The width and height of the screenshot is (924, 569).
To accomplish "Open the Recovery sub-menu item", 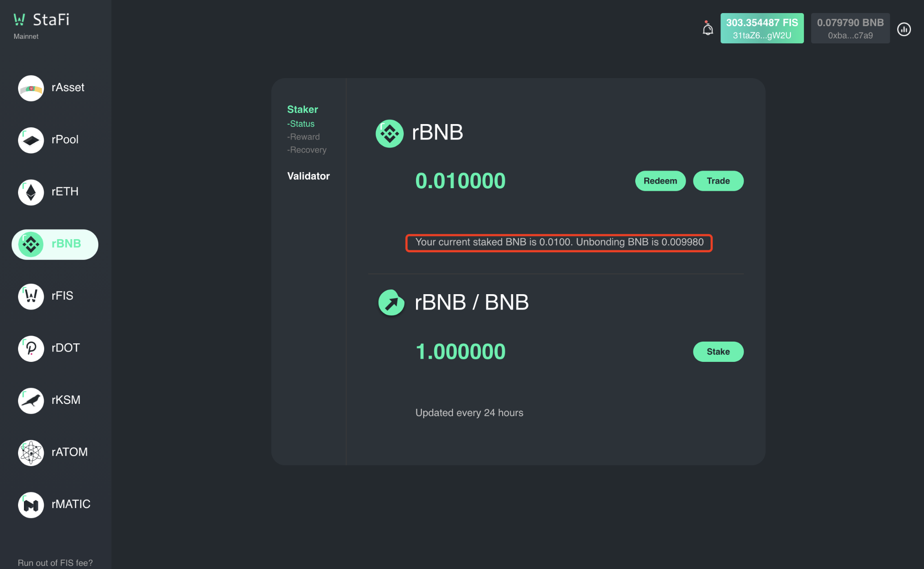I will (308, 150).
